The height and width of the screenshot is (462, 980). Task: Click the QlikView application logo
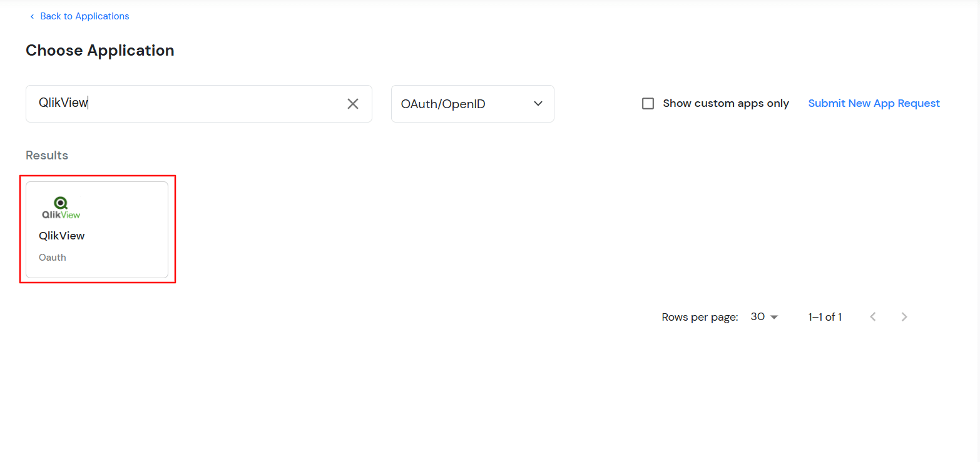coord(61,205)
